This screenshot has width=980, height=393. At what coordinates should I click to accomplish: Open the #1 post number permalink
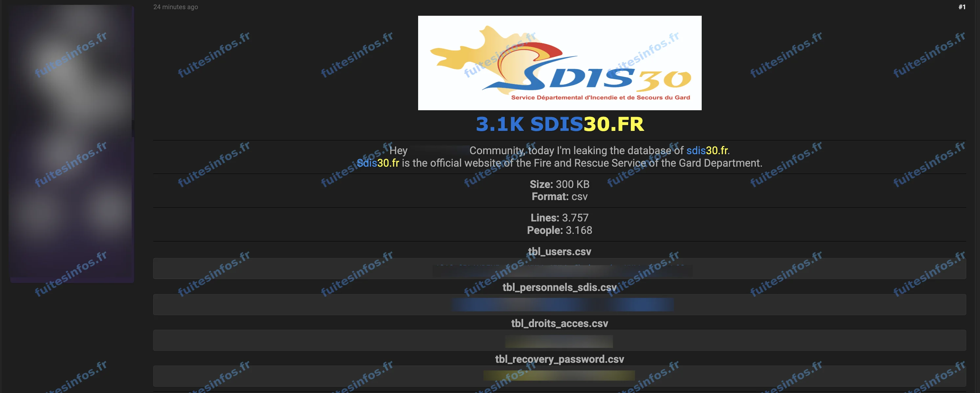[962, 7]
